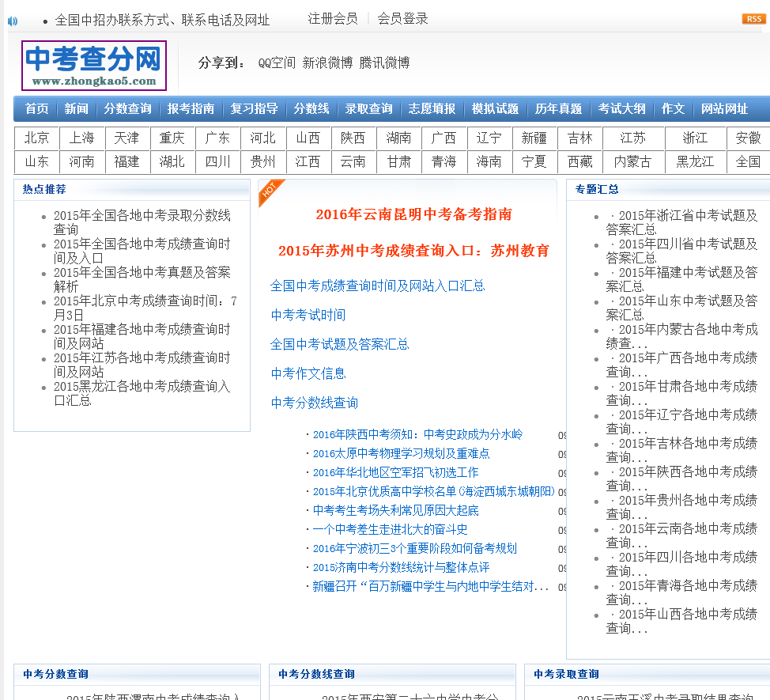Open 2015年青海各地中考成绩查询 topic
Viewport: 770px width, 700px height.
click(682, 593)
